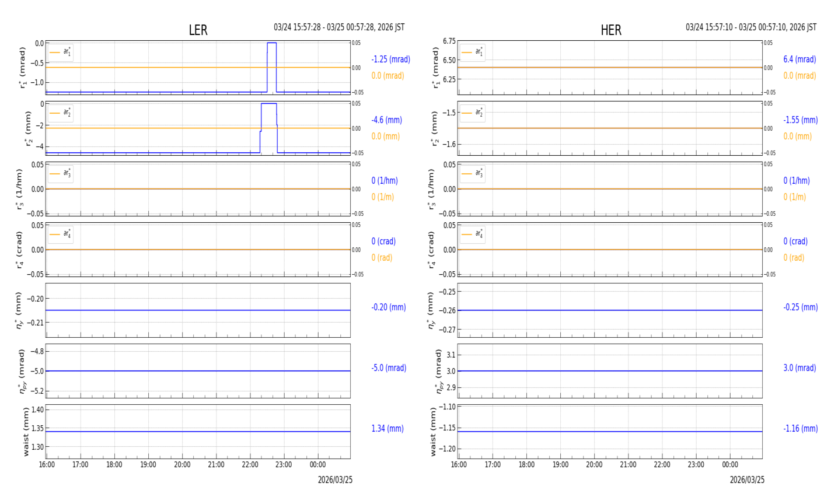Click the LER waist (mm) axis label
This screenshot has width=824, height=504.
(26, 432)
